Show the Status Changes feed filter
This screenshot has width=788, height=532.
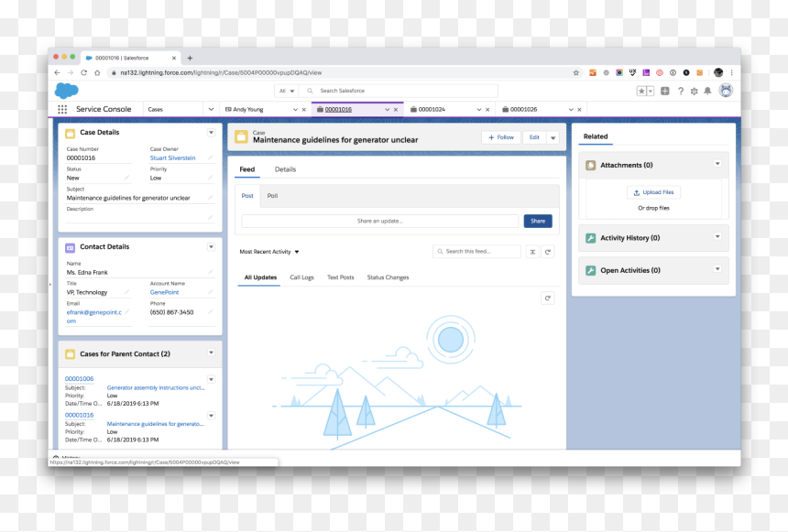(x=388, y=277)
